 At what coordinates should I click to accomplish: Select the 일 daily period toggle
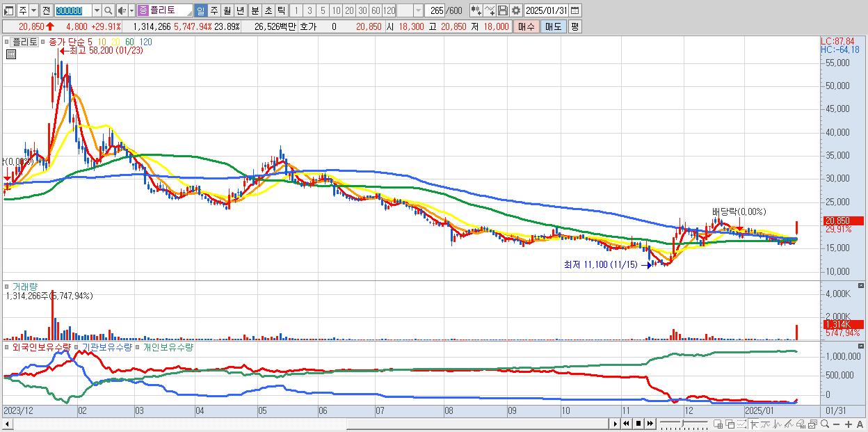[x=200, y=11]
